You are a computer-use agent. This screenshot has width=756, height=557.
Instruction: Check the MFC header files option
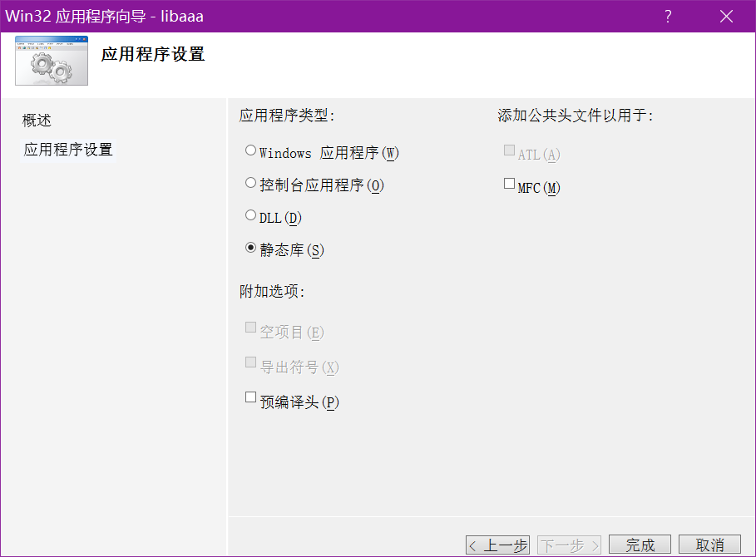click(x=509, y=185)
